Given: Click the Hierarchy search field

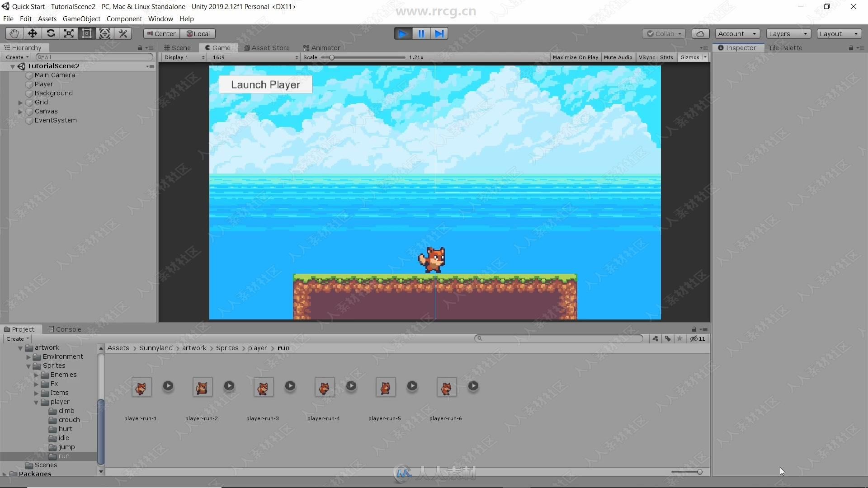Looking at the screenshot, I should point(94,57).
